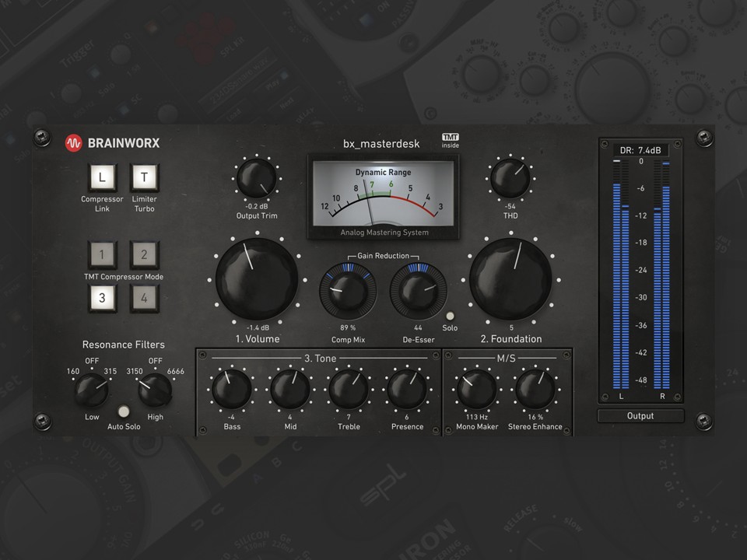Click the Treble tone knob
The height and width of the screenshot is (560, 747).
pyautogui.click(x=349, y=389)
